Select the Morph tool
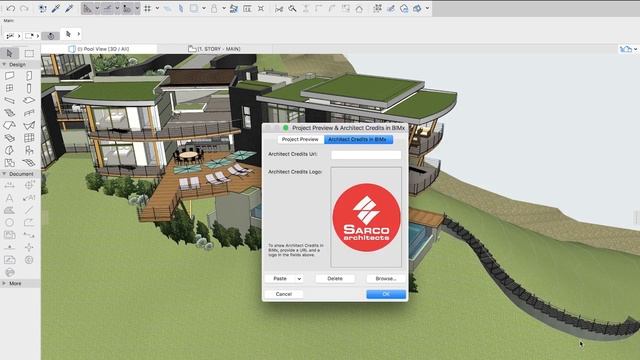The height and width of the screenshot is (360, 640). click(x=9, y=150)
